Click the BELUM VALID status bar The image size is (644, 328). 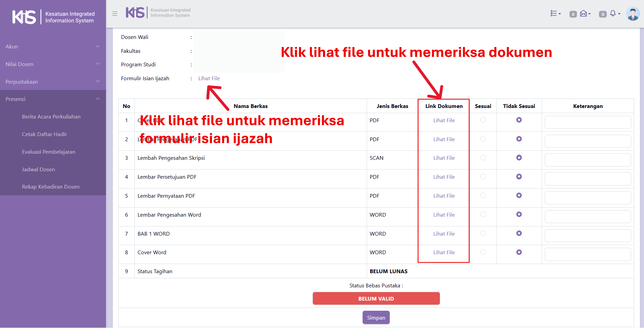tap(376, 299)
